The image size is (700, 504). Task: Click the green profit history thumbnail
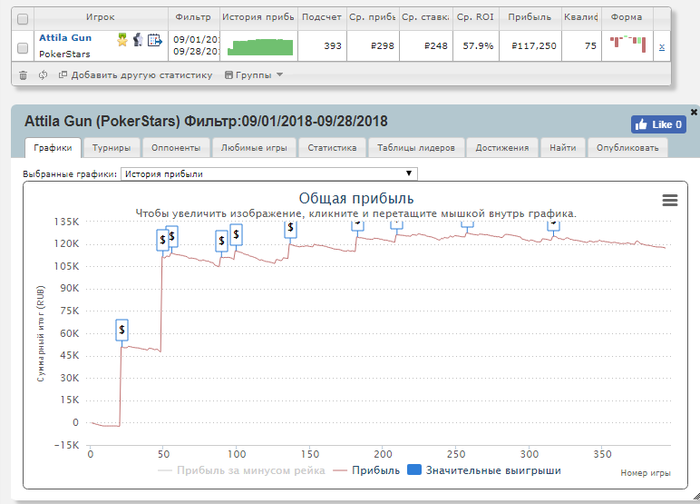pyautogui.click(x=260, y=47)
